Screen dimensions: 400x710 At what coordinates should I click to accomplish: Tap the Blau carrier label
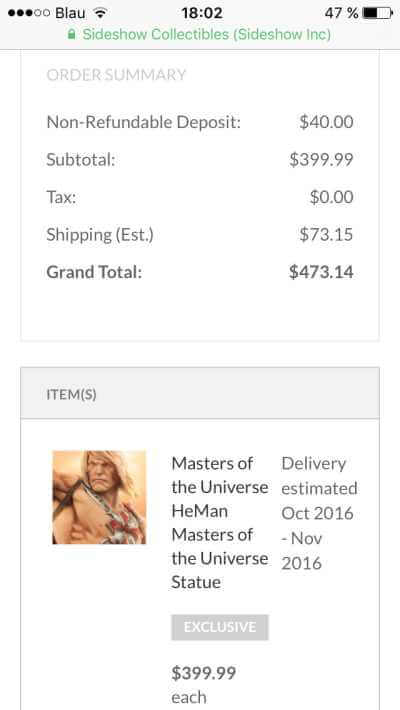click(70, 13)
